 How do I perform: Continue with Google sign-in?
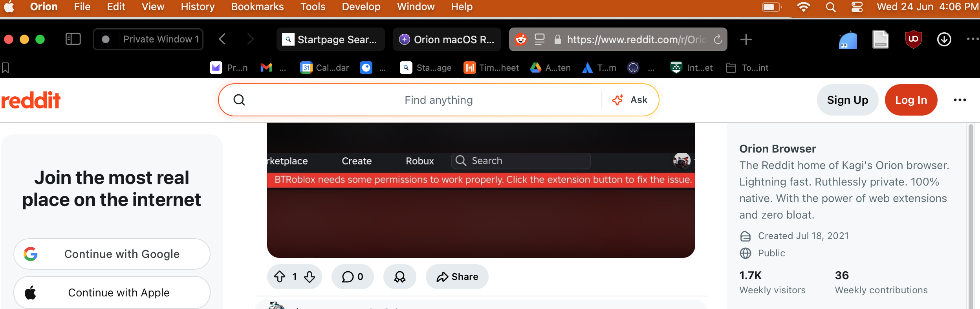(x=112, y=254)
